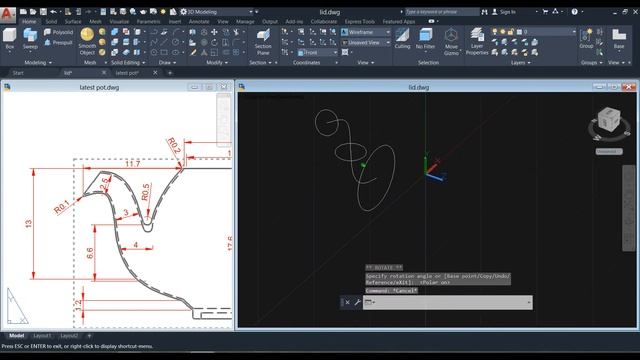Toggle layer 0 on/off lightbulb
This screenshot has height=360, width=640.
click(x=495, y=31)
